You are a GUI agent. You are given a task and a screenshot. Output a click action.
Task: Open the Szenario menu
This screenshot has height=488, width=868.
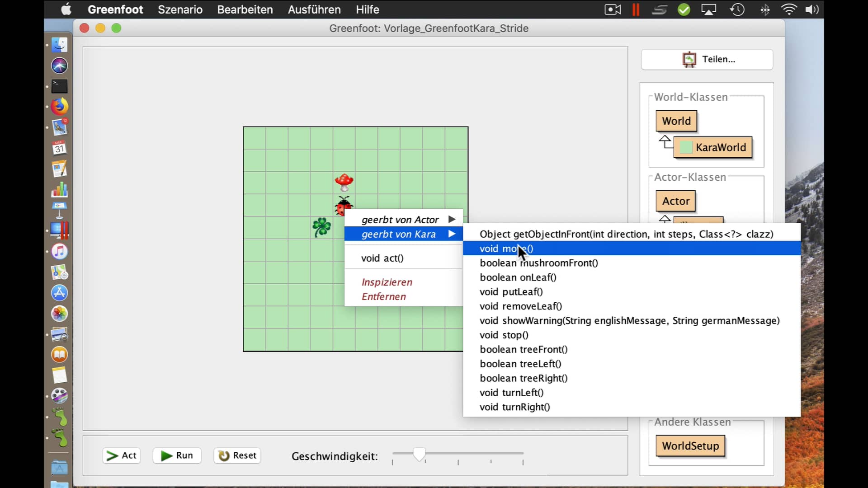(x=181, y=9)
